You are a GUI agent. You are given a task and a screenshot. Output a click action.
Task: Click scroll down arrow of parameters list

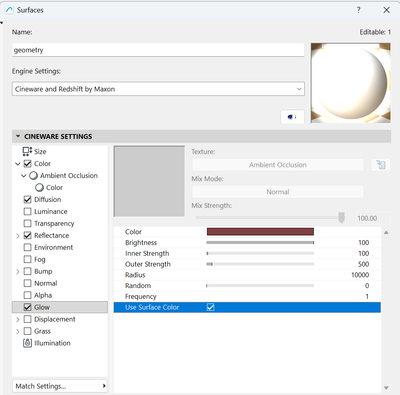pos(386,388)
